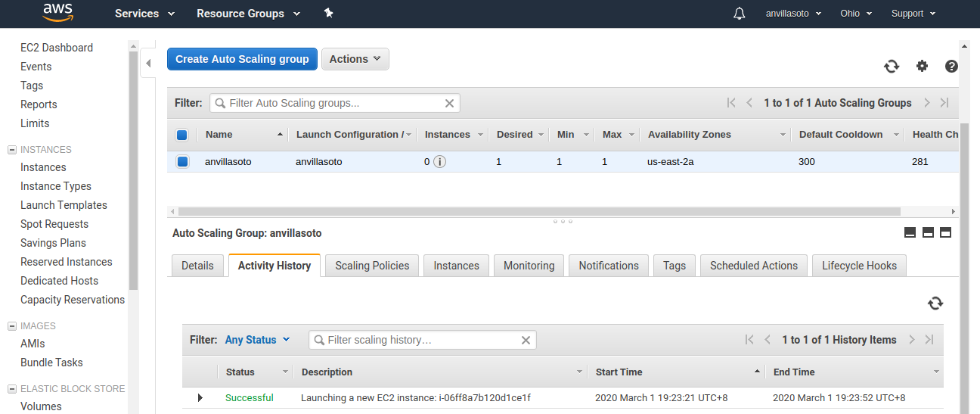Collapse the left navigation sidebar arrow
Image resolution: width=980 pixels, height=414 pixels.
[148, 63]
